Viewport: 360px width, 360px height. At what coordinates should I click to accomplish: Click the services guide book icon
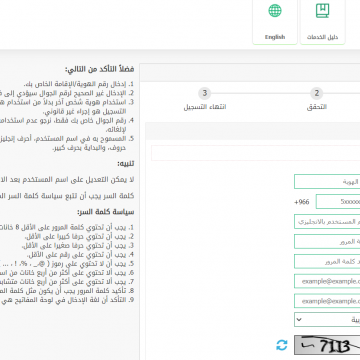click(322, 11)
